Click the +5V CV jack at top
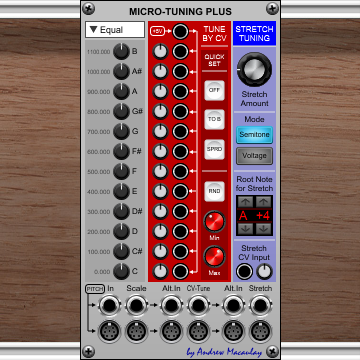The width and height of the screenshot is (360, 360). 180,31
